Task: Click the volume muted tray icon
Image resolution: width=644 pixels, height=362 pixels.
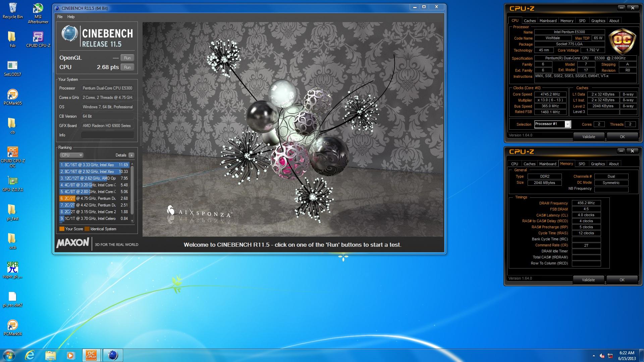Action: coord(602,356)
